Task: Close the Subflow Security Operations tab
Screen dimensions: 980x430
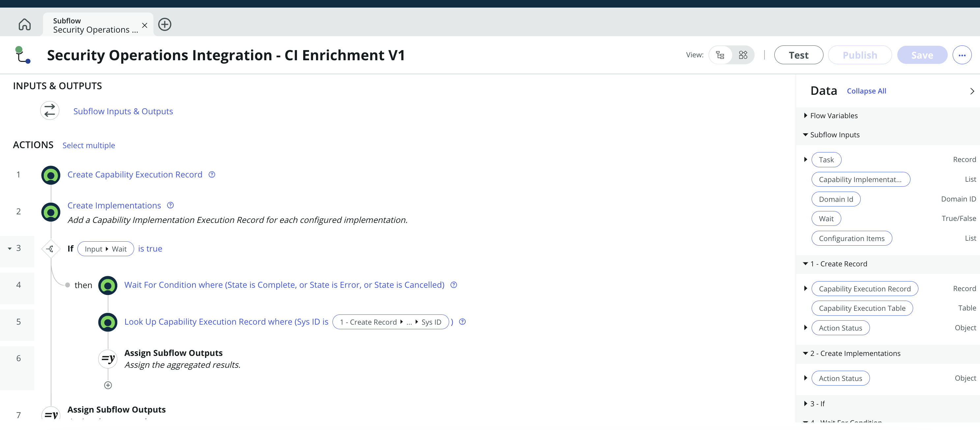Action: [145, 25]
